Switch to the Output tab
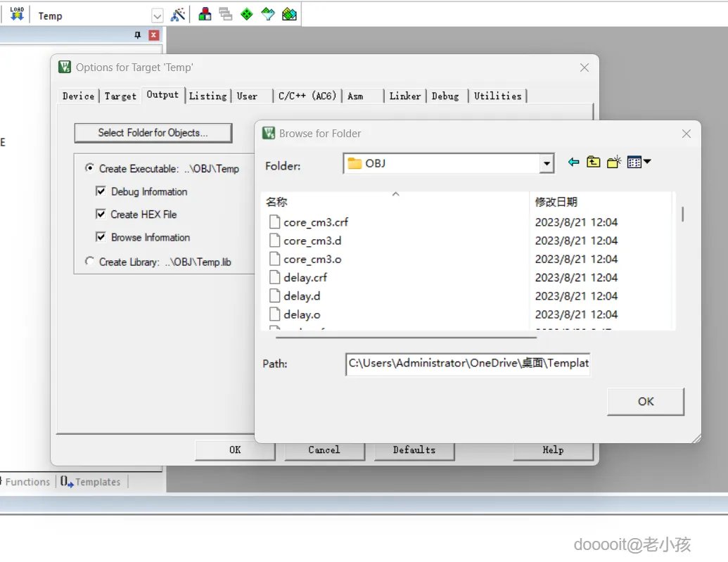 click(x=162, y=95)
